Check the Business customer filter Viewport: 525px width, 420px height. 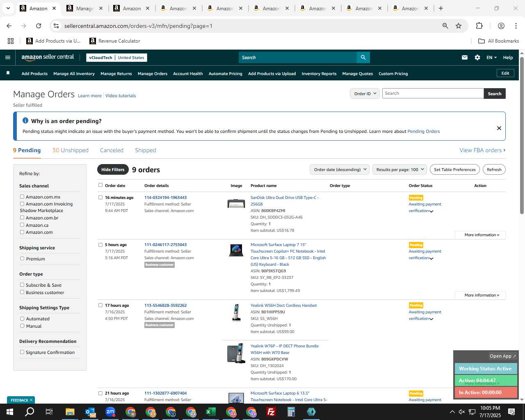coord(22,292)
